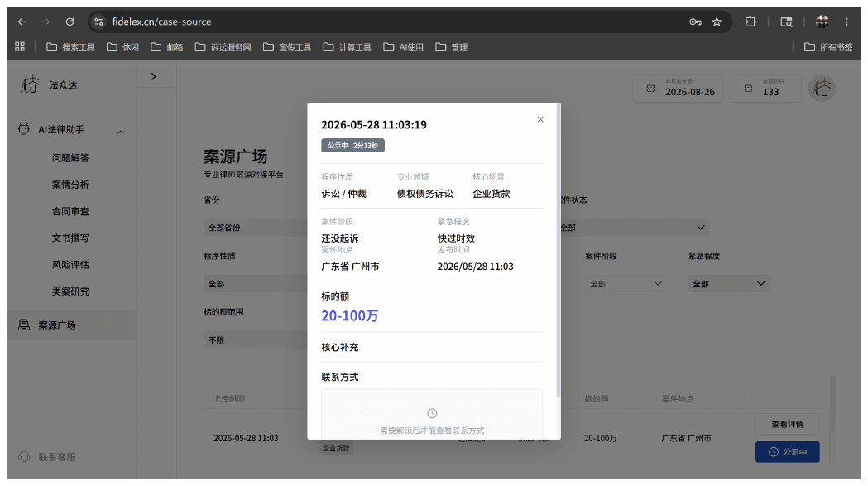Click the membership expiry 2026-08-26 badge
Screen dimensions: 868x486
tap(679, 88)
